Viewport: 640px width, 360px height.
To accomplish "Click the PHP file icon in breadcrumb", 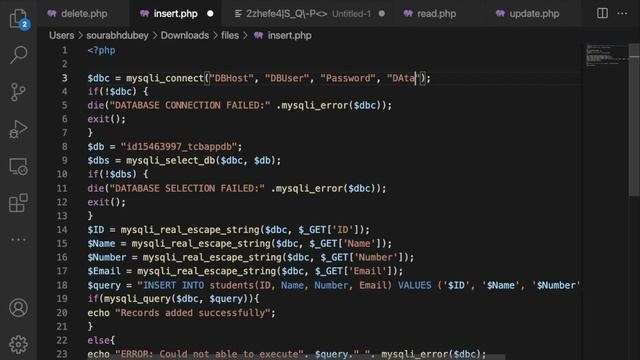I will [x=258, y=36].
